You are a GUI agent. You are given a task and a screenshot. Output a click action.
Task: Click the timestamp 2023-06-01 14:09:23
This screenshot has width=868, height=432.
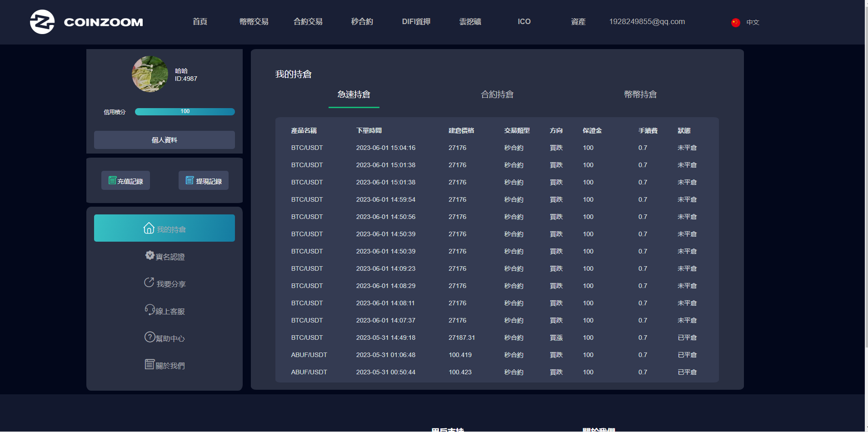[x=386, y=269]
